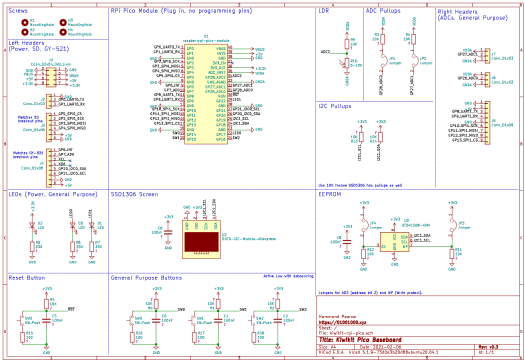Click the 'Hammond Pearce' author text
The height and width of the screenshot is (362, 525).
pos(337,316)
